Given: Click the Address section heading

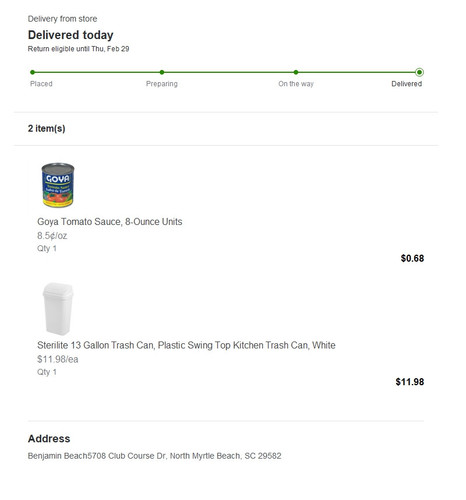Looking at the screenshot, I should coord(49,439).
